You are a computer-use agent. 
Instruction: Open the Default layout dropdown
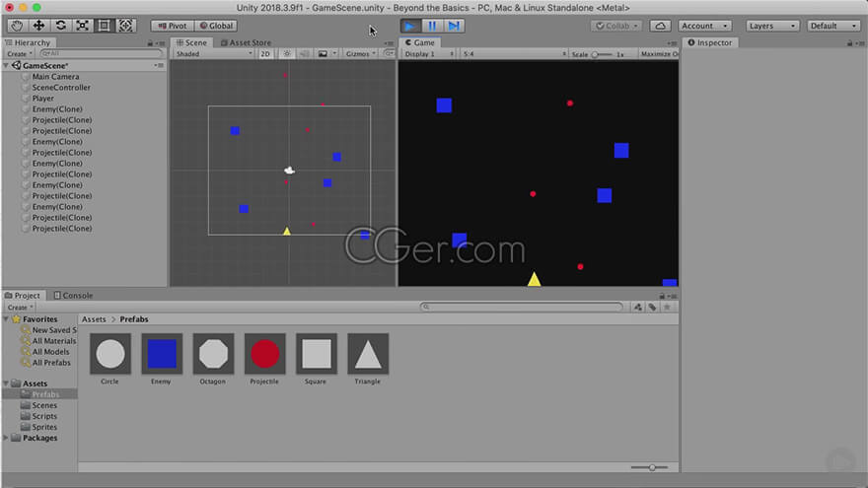[x=832, y=26]
